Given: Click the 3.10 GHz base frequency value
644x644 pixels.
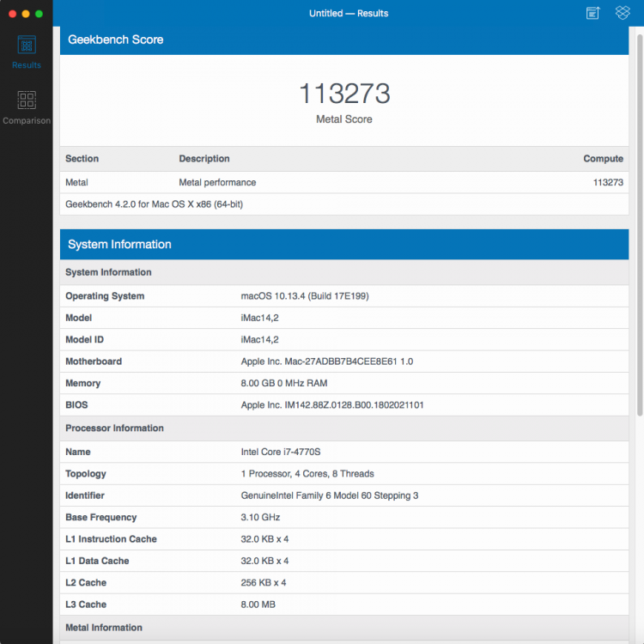Looking at the screenshot, I should click(260, 517).
